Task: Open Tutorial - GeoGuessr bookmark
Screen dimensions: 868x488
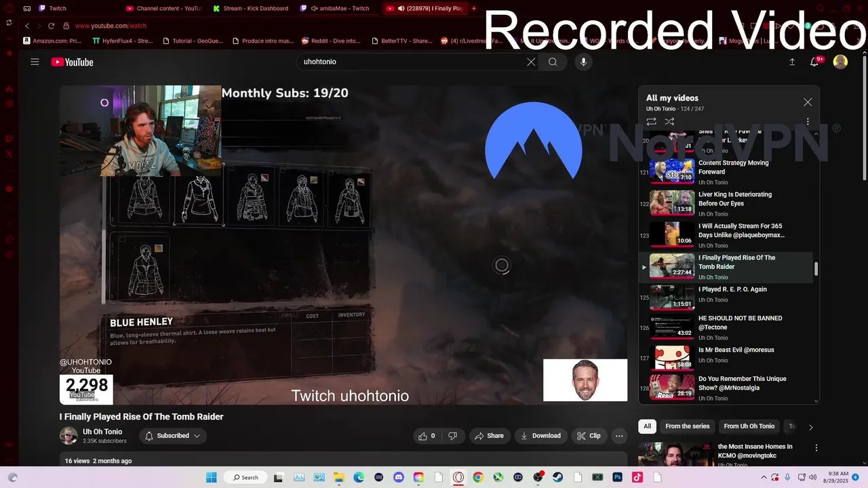Action: pos(193,41)
